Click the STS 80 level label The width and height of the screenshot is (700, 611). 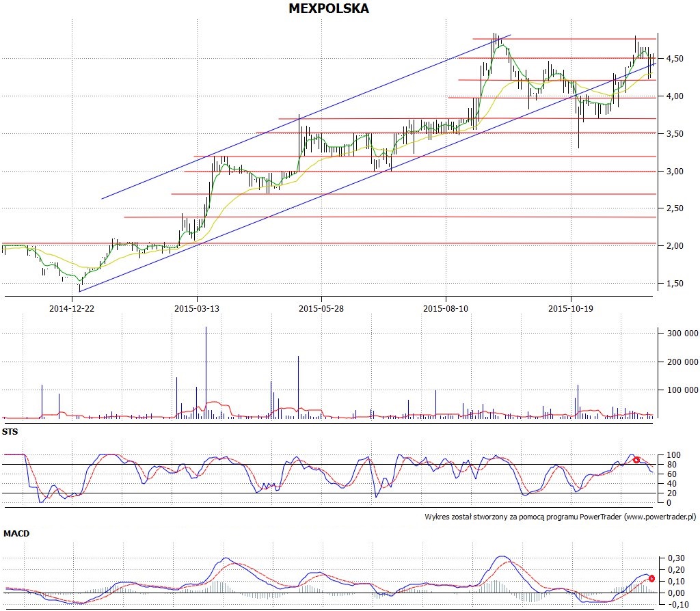[671, 464]
